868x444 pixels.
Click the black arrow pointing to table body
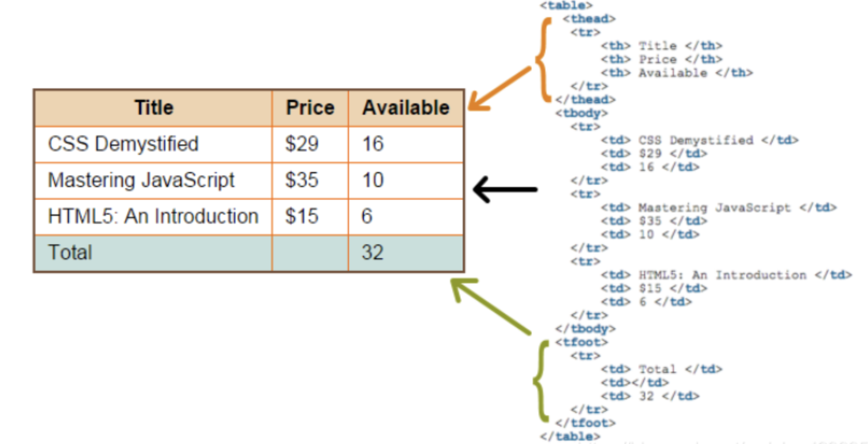click(505, 189)
